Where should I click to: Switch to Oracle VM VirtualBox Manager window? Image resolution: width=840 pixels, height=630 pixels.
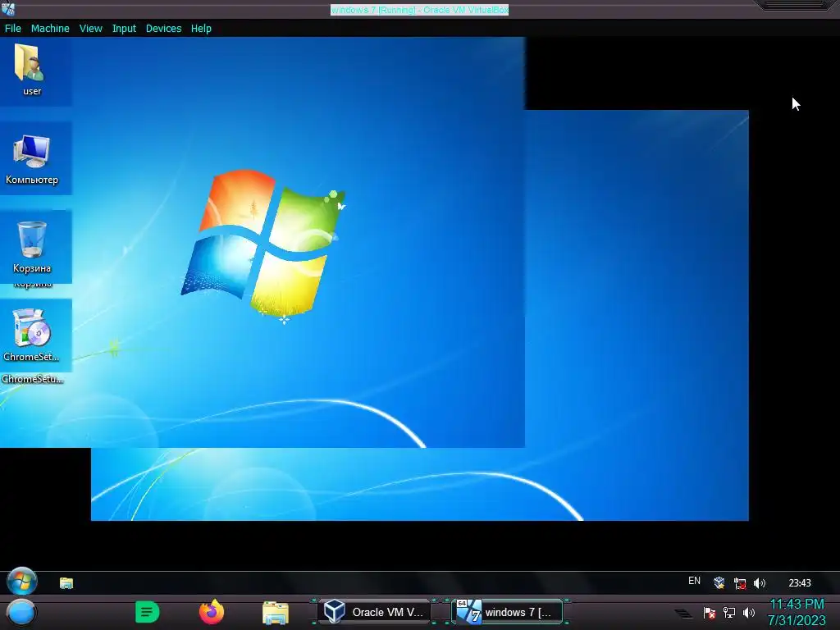point(373,612)
